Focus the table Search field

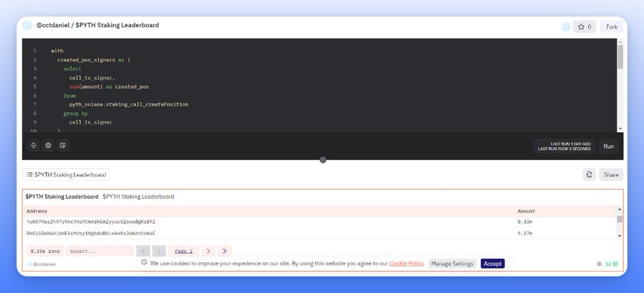pos(99,251)
